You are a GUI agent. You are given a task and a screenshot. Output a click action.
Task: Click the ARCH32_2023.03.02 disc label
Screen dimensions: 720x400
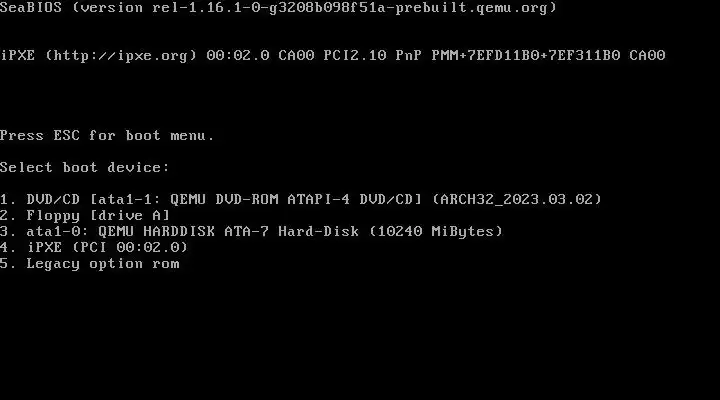(517, 199)
